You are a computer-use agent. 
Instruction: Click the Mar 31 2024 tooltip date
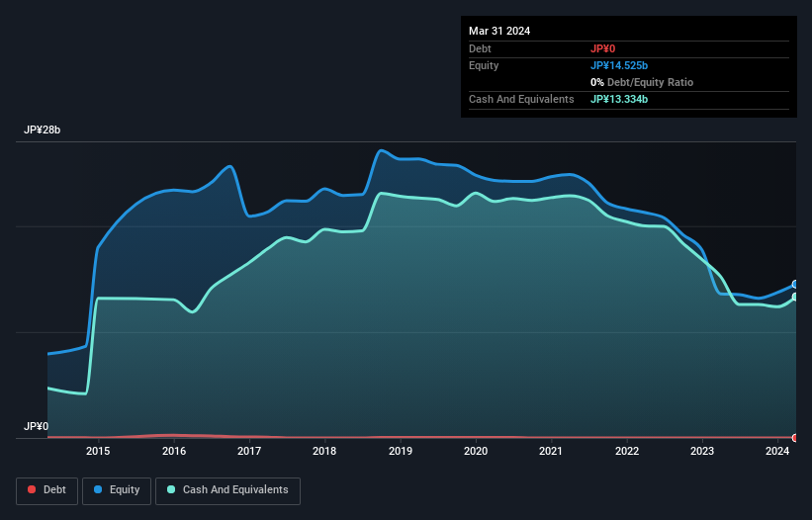pos(499,31)
